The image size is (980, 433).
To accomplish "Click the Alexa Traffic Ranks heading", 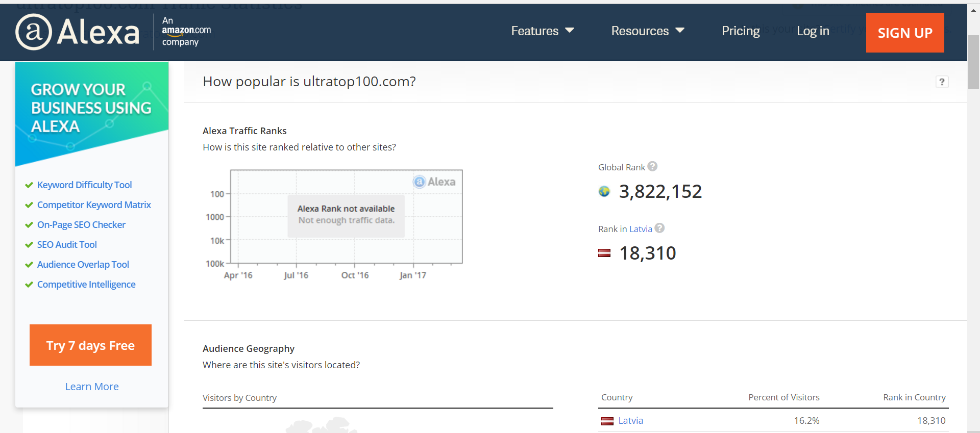I will [x=244, y=131].
